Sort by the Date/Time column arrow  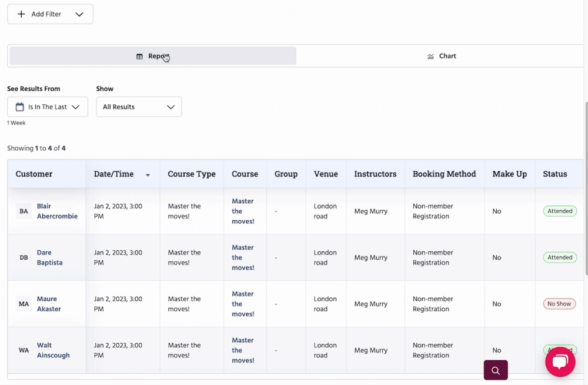148,175
